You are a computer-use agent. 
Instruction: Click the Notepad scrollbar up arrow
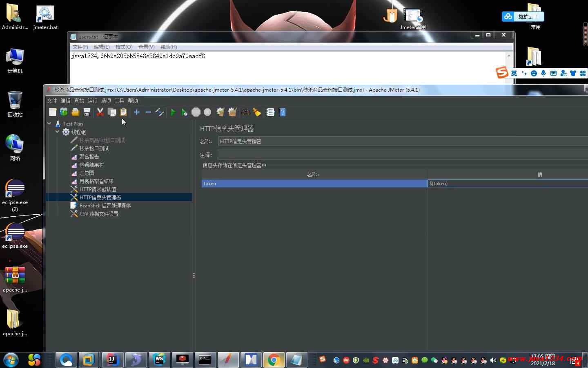509,56
